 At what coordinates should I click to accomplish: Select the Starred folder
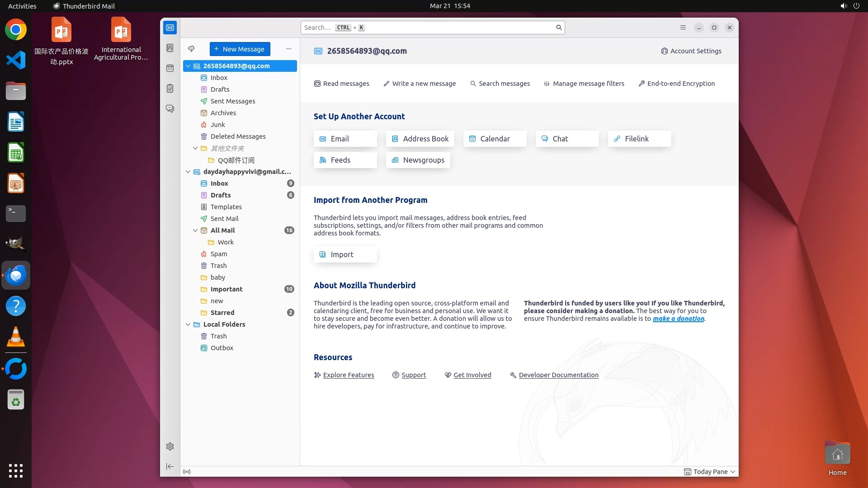(x=222, y=313)
